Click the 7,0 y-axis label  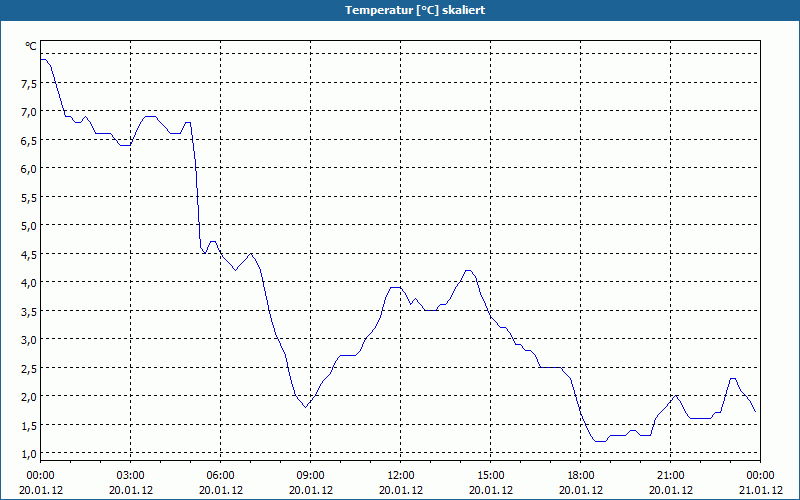tap(29, 112)
